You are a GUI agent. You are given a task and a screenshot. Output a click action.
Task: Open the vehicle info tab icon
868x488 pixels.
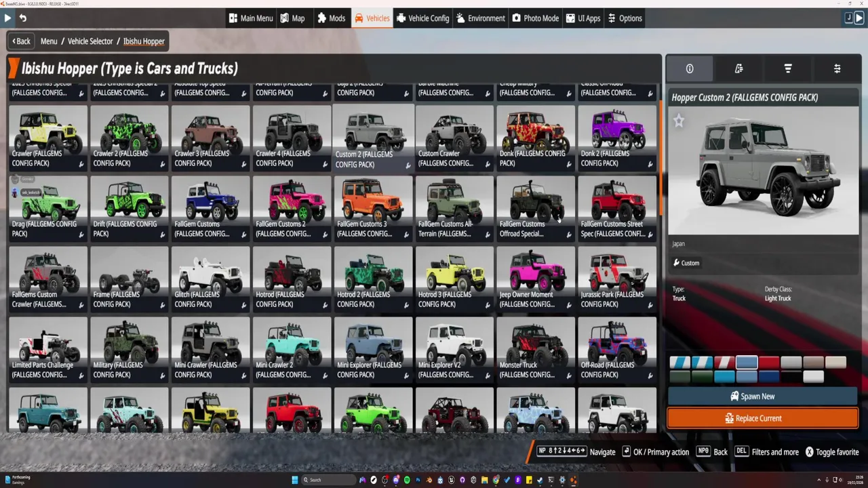[690, 68]
